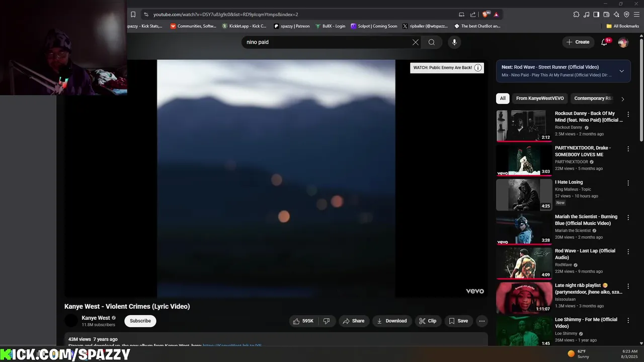644x362 pixels.
Task: Save the video to a playlist
Action: click(458, 321)
